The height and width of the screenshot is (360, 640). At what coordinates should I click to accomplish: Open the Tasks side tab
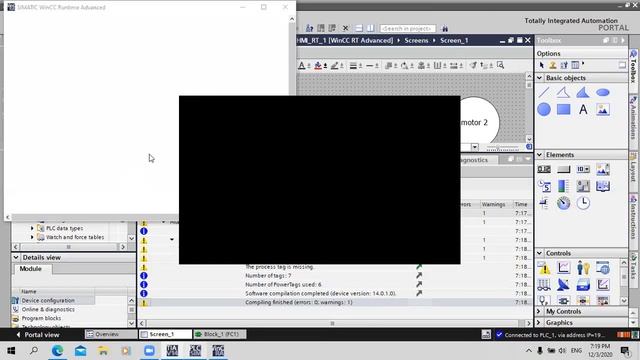(633, 267)
